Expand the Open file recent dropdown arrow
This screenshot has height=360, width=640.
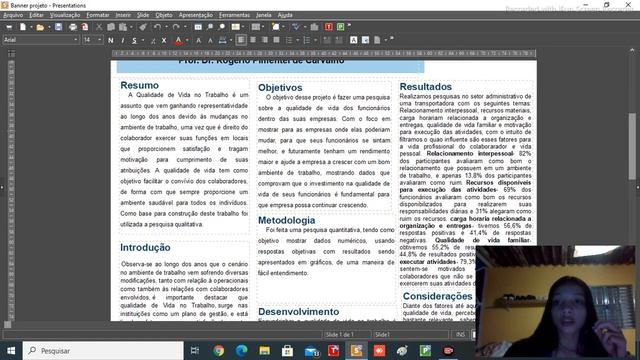(x=49, y=27)
